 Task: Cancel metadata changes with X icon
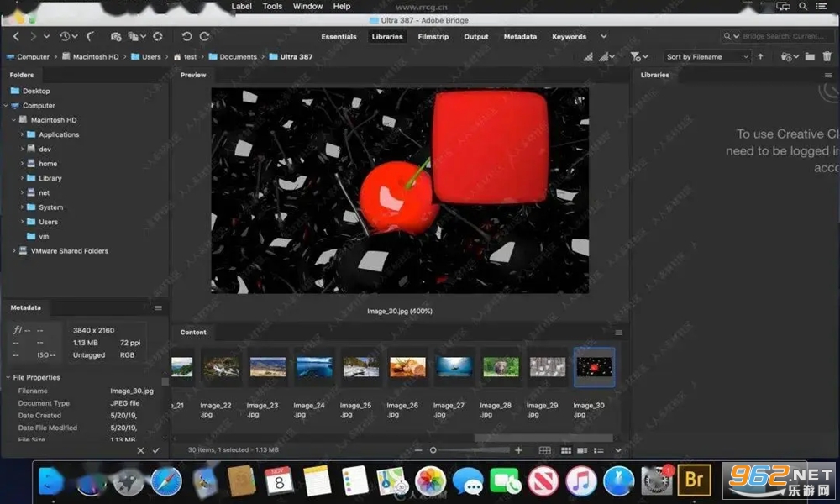point(140,450)
